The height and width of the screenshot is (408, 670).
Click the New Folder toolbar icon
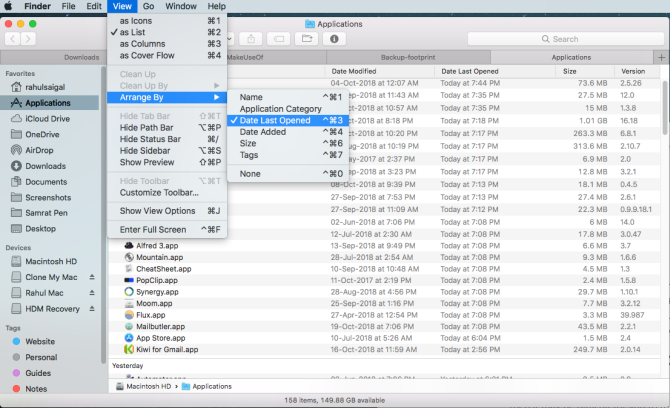pyautogui.click(x=307, y=39)
